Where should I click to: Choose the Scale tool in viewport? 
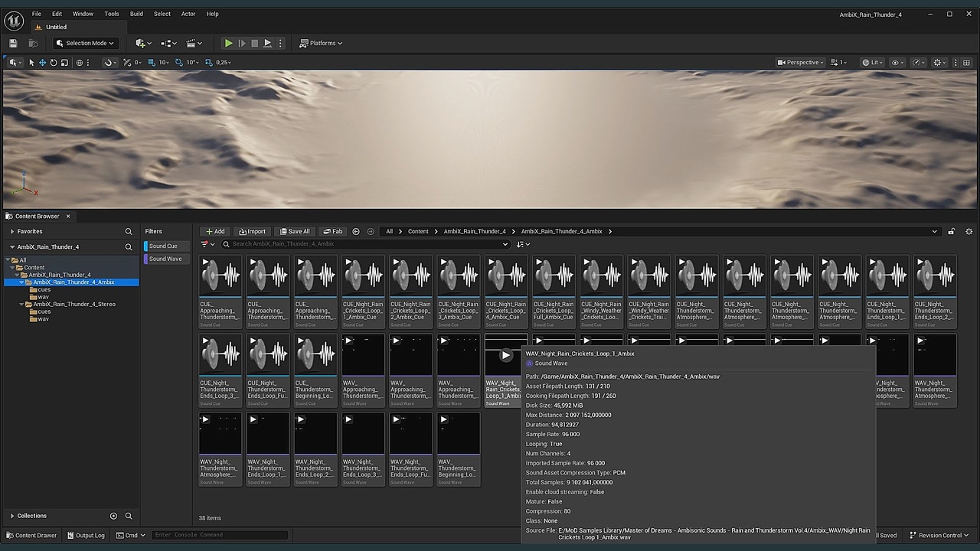[x=64, y=62]
